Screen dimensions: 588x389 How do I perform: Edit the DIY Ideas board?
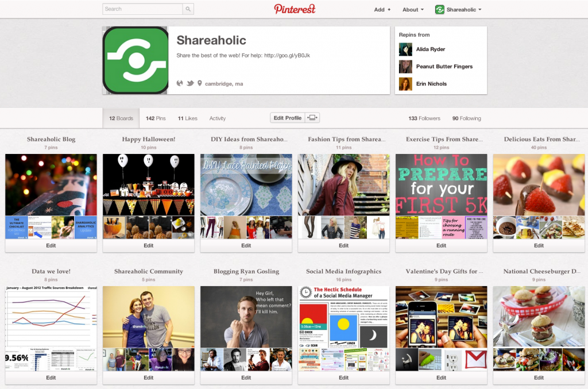[x=246, y=246]
